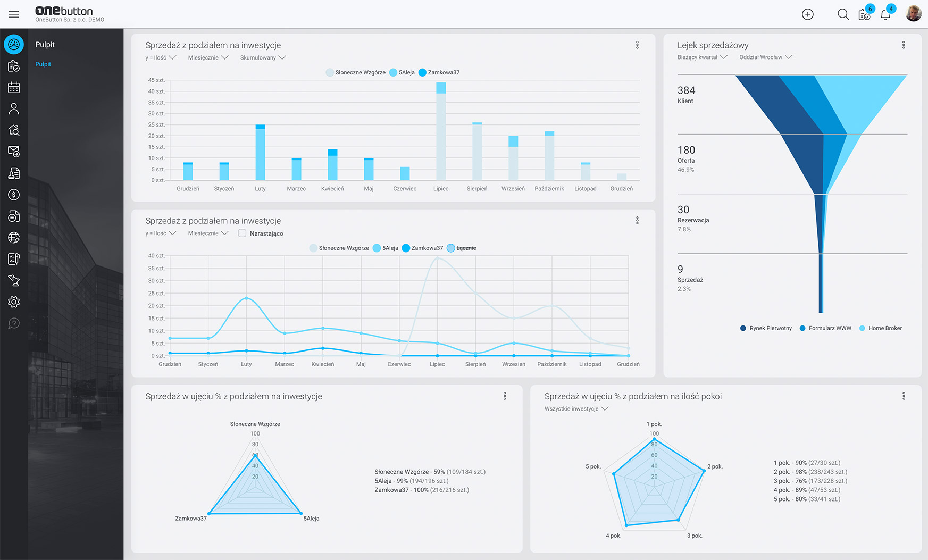Viewport: 928px width, 560px height.
Task: Open the user profile avatar
Action: point(913,14)
